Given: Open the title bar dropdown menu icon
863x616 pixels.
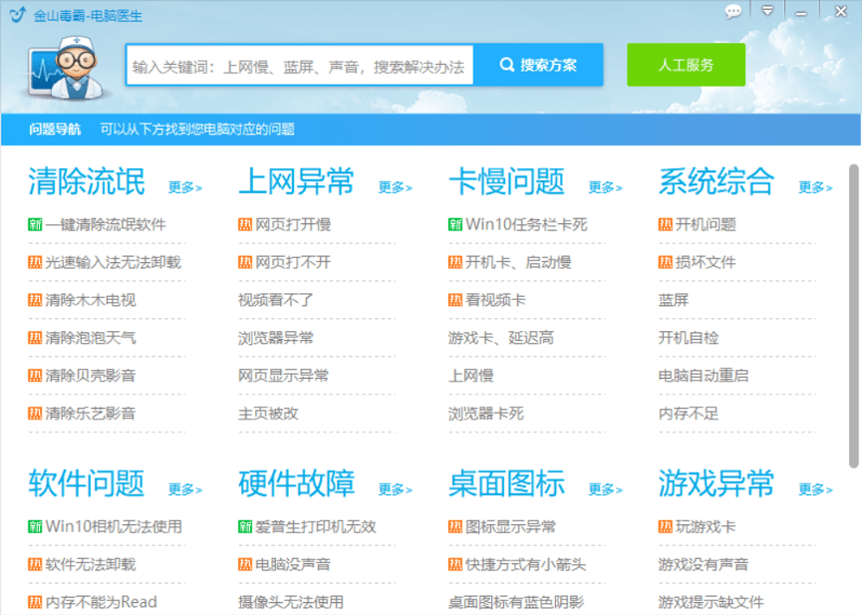Looking at the screenshot, I should [x=767, y=11].
